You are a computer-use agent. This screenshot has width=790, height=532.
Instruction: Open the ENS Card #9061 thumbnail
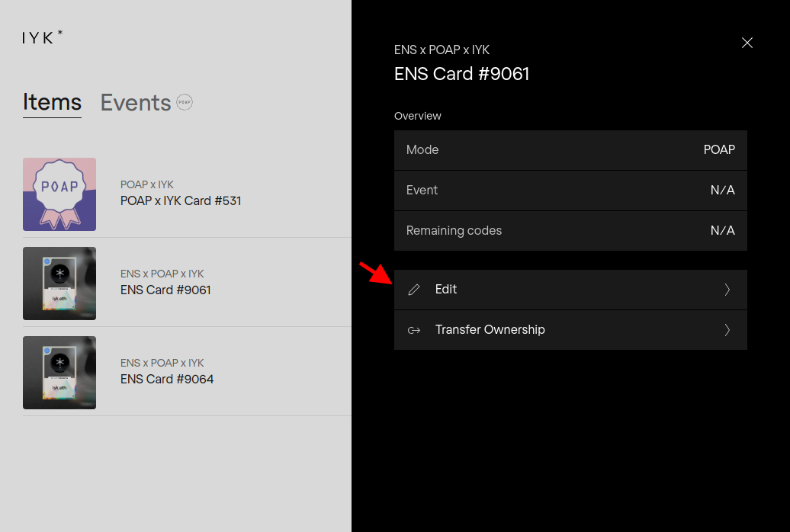(x=59, y=284)
